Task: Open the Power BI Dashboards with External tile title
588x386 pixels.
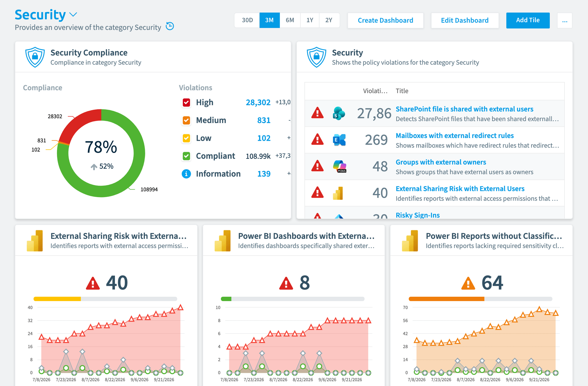Action: pos(306,236)
